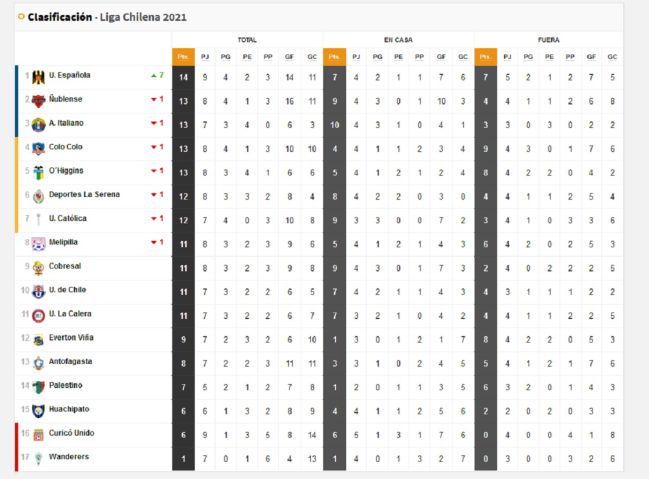Click the U. Española team crest
649x479 pixels.
[39, 77]
